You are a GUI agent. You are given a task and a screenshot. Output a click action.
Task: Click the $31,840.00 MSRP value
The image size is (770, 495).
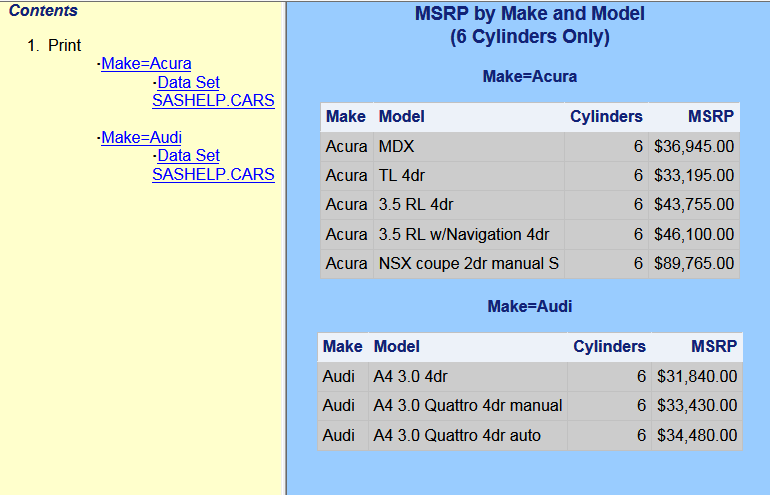point(697,377)
